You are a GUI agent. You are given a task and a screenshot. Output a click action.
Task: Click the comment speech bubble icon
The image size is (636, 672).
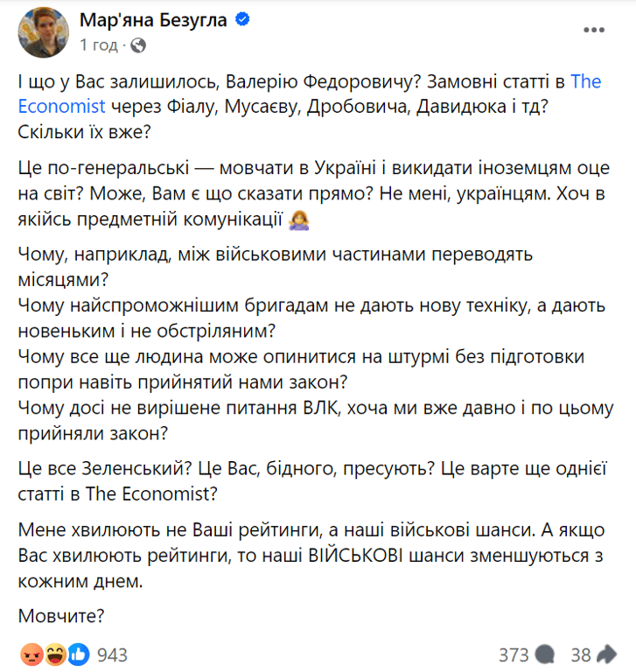[x=544, y=654]
